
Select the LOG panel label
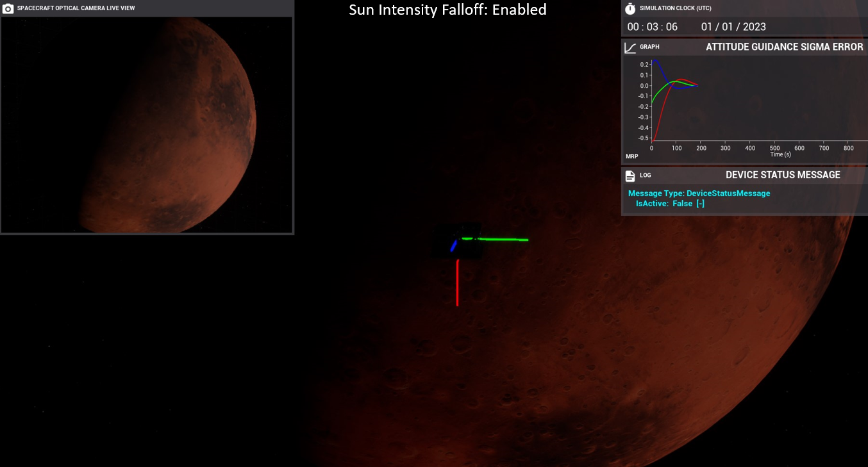point(645,176)
